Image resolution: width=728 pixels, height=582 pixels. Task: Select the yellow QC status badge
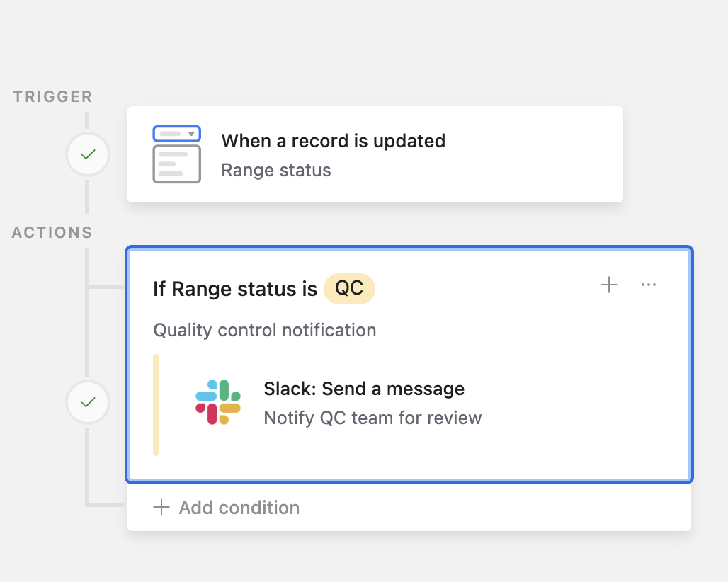click(349, 288)
